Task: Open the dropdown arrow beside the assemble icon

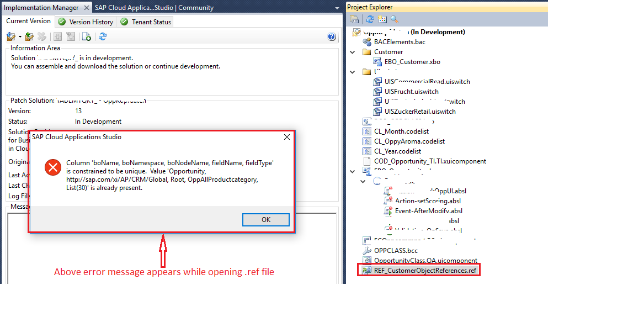Action: pyautogui.click(x=20, y=37)
